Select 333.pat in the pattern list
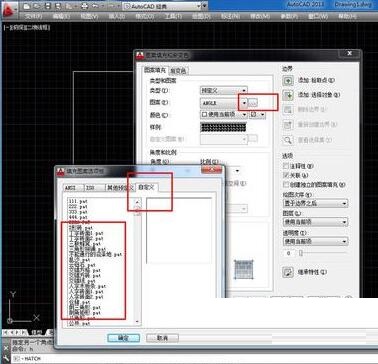 pos(78,212)
